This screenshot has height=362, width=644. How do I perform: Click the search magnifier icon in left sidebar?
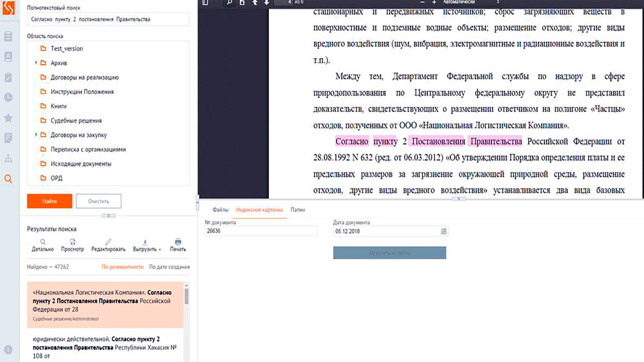click(x=8, y=179)
